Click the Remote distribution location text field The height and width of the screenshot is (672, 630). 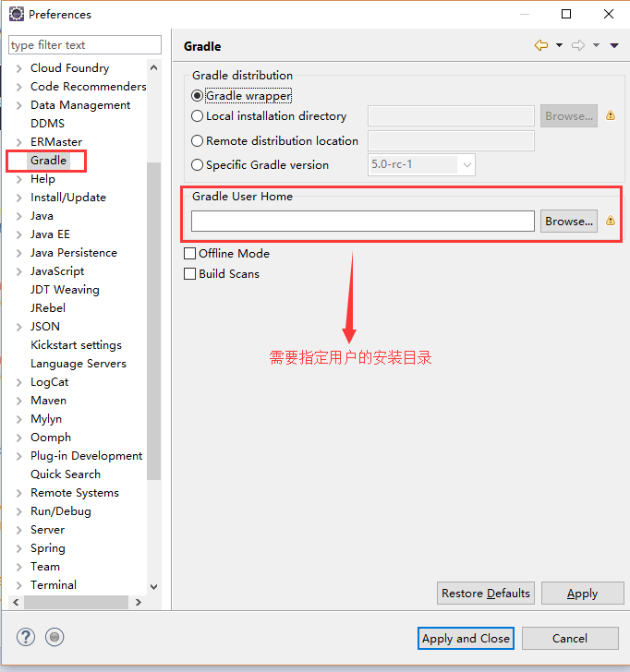(451, 140)
